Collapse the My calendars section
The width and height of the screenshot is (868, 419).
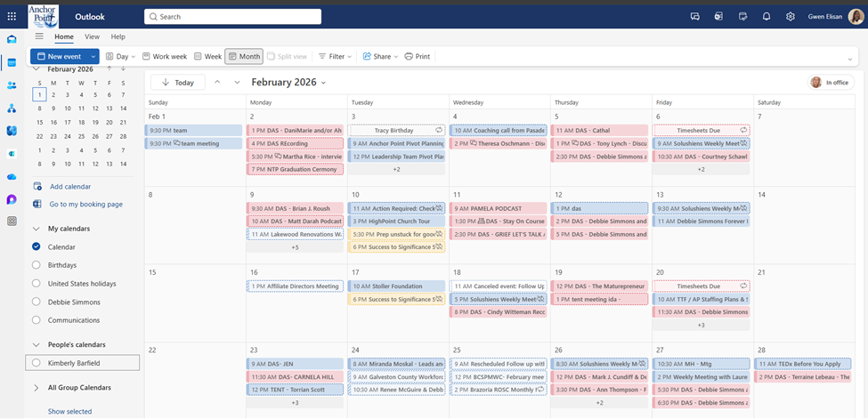coord(37,229)
